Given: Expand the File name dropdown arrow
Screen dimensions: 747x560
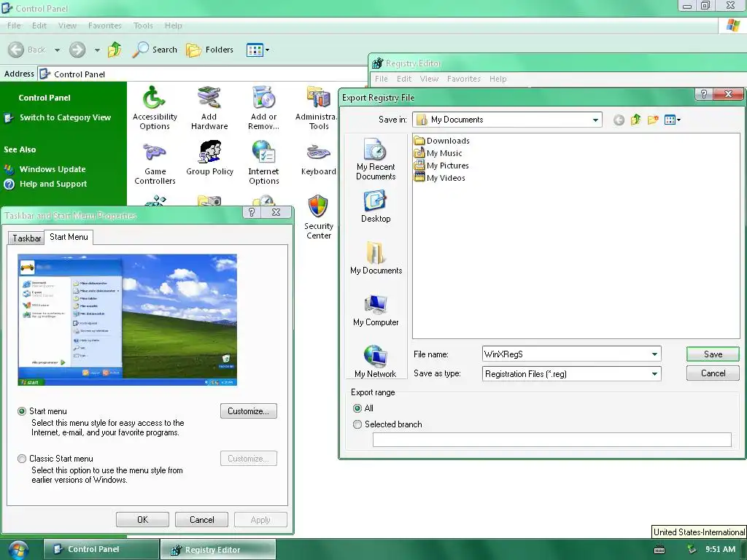Looking at the screenshot, I should tap(654, 354).
